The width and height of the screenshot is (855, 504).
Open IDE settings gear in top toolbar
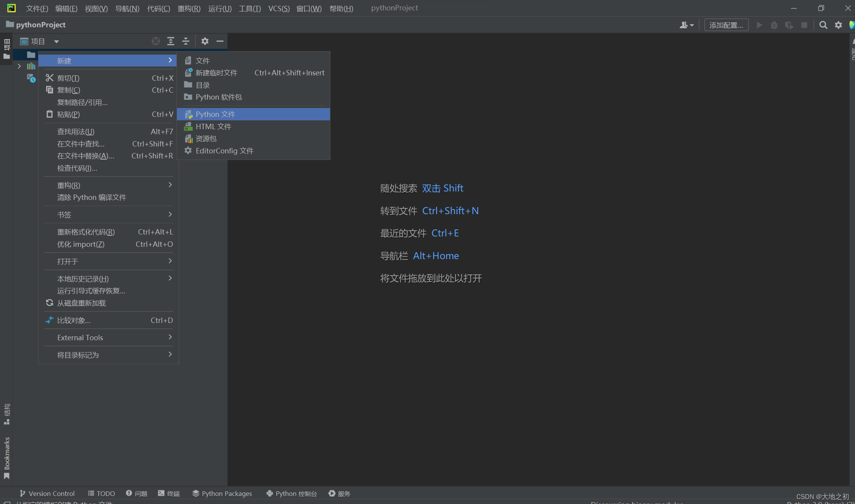pyautogui.click(x=838, y=25)
